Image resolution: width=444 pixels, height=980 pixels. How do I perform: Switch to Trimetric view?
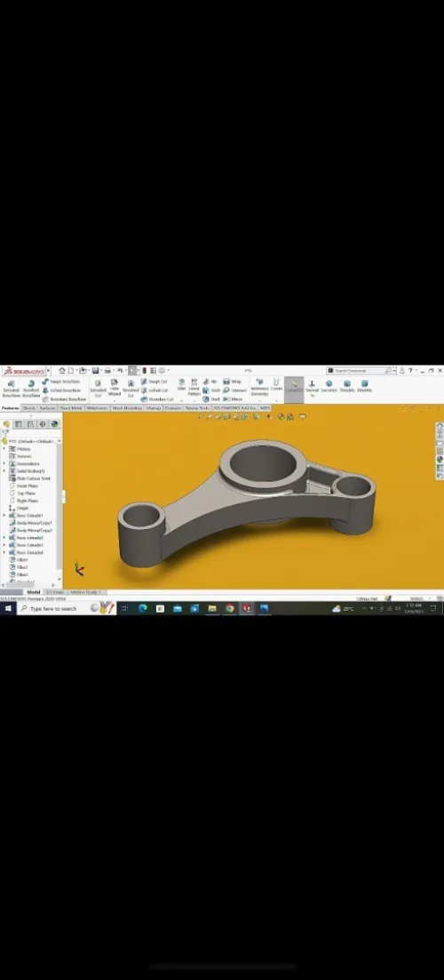point(347,386)
